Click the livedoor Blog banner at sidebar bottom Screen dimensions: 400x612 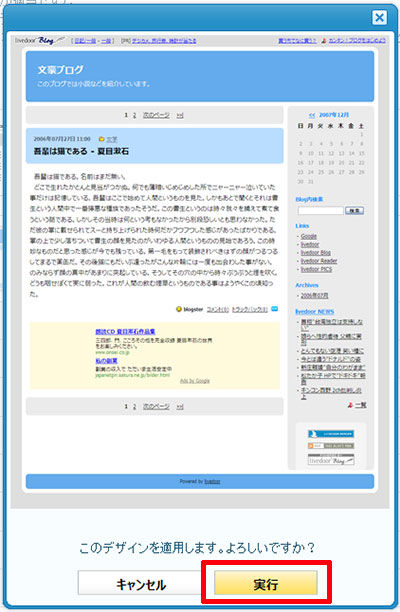331,460
